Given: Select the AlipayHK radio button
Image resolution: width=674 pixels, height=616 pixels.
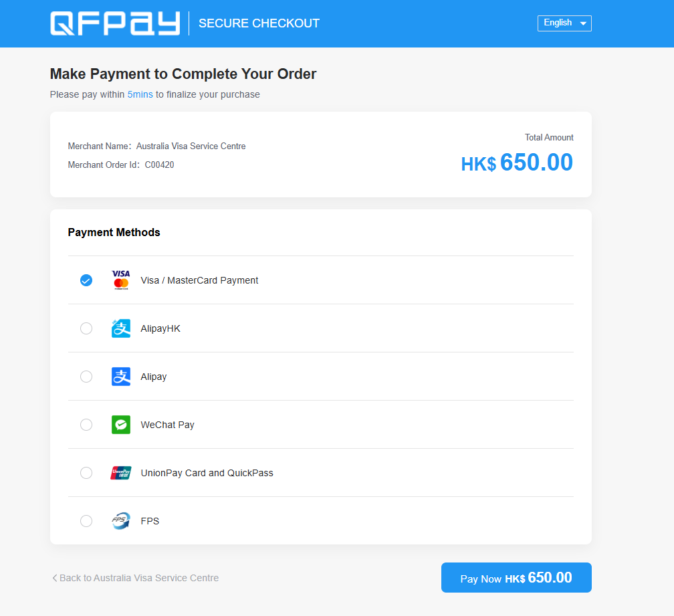Looking at the screenshot, I should (86, 328).
